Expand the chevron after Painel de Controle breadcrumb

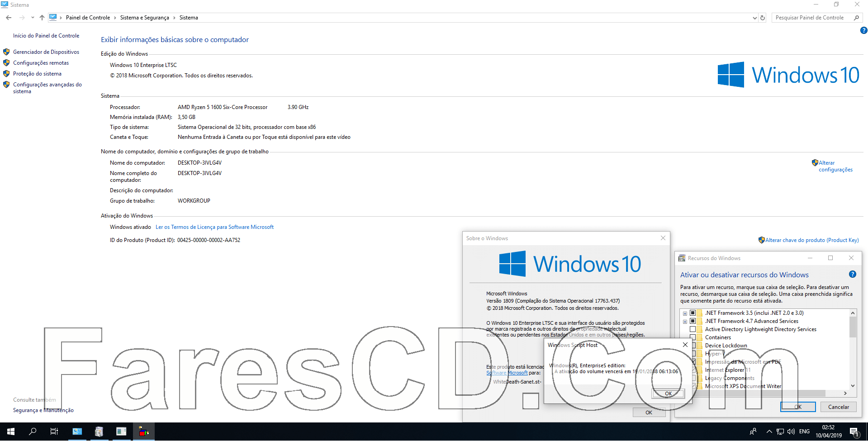pyautogui.click(x=115, y=18)
